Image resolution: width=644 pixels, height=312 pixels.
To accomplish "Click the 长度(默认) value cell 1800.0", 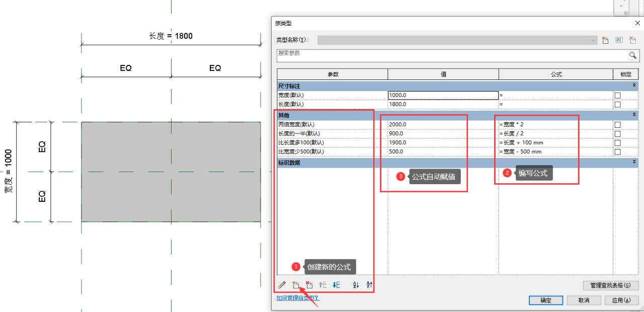I will click(443, 104).
